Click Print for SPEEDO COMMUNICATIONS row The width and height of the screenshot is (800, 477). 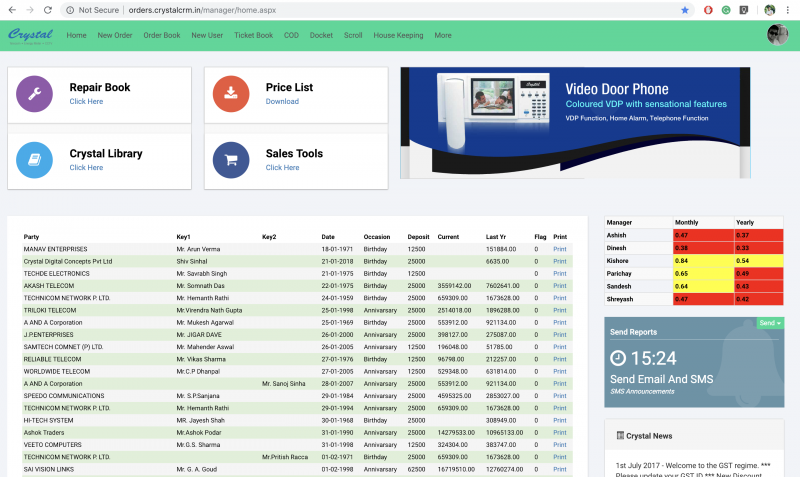[560, 396]
